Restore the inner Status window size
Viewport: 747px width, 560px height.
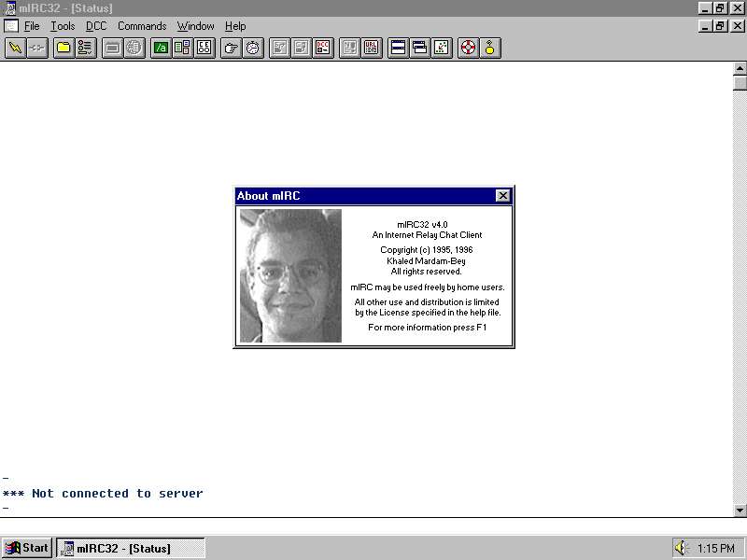point(720,26)
